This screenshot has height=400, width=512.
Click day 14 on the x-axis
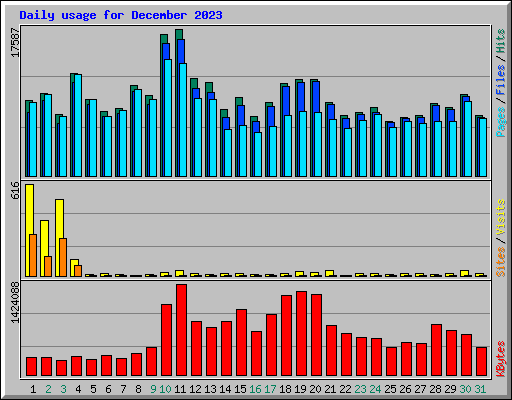225,389
